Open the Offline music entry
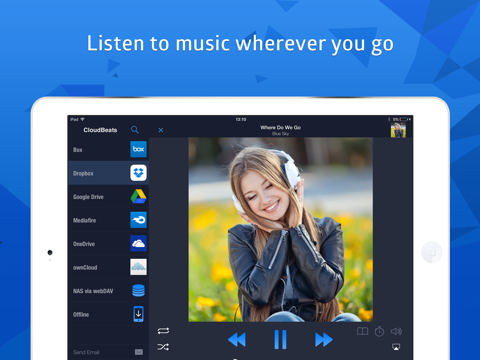This screenshot has height=360, width=480. 108,314
